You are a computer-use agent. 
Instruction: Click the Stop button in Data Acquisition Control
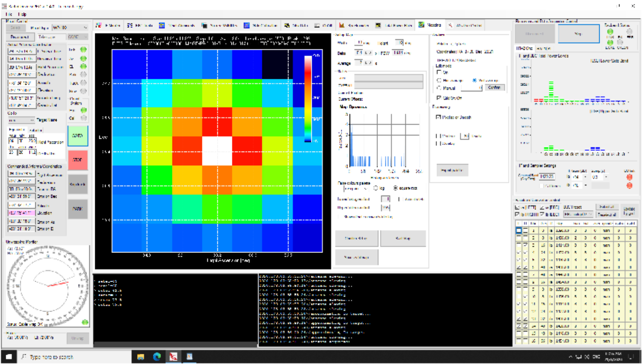[578, 34]
